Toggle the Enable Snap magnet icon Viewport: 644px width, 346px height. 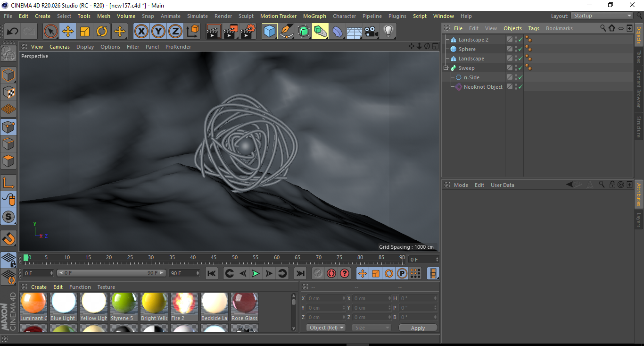[8, 239]
